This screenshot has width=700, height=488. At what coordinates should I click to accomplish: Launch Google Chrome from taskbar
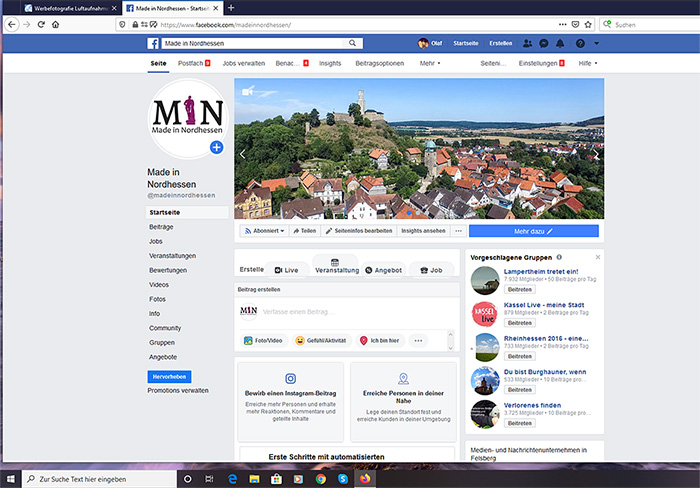click(x=321, y=479)
